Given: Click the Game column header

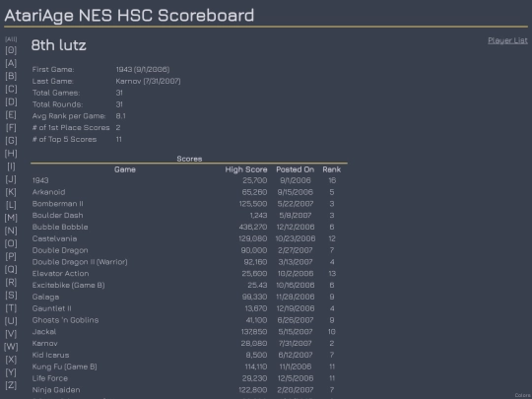Looking at the screenshot, I should pyautogui.click(x=125, y=169).
